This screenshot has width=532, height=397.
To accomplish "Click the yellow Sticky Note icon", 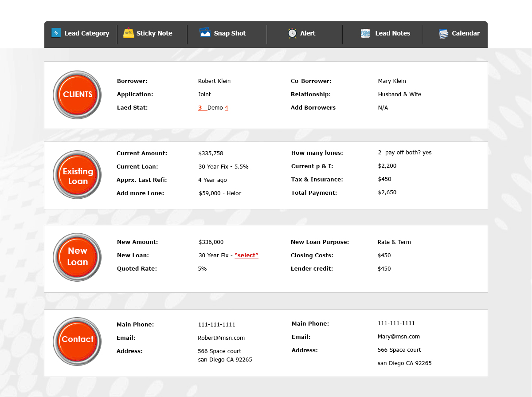I will (129, 33).
